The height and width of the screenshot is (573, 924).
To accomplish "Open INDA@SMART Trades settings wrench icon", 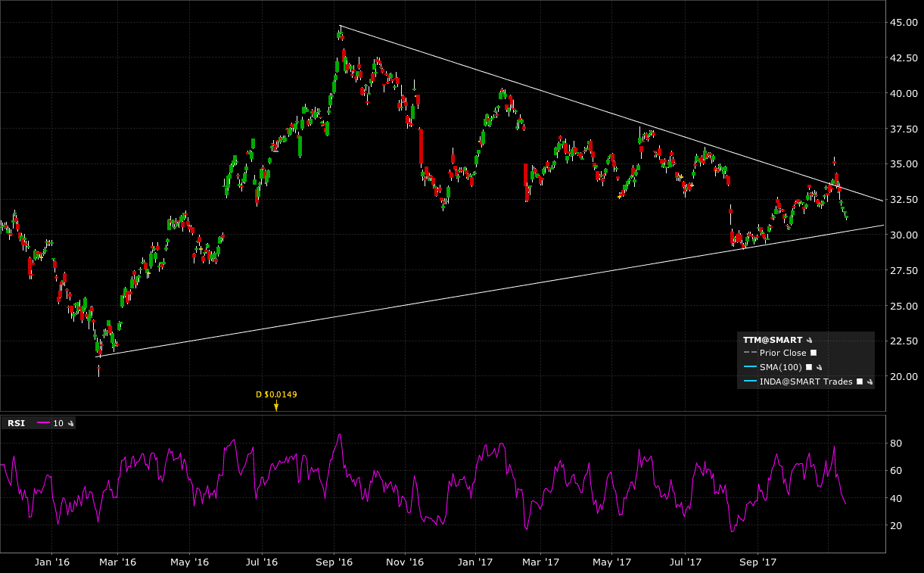I will click(870, 382).
